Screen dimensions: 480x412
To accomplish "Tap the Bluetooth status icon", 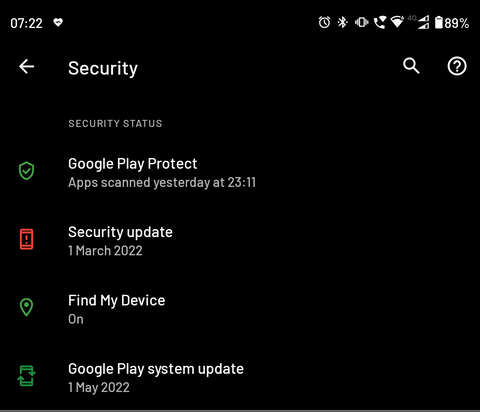I will click(342, 23).
